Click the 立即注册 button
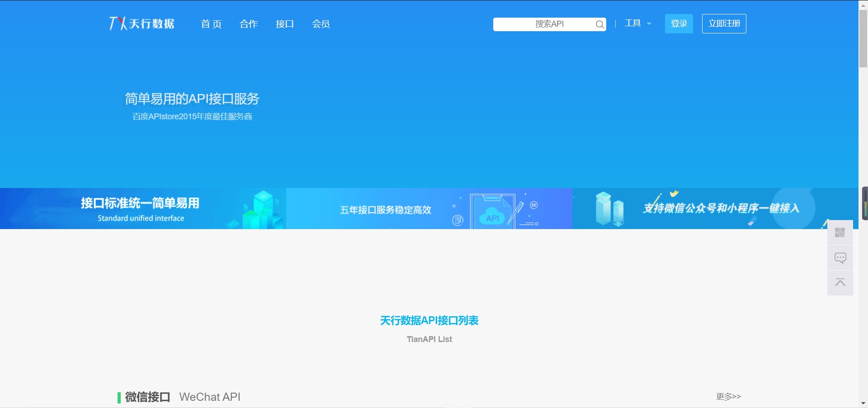 pos(724,23)
